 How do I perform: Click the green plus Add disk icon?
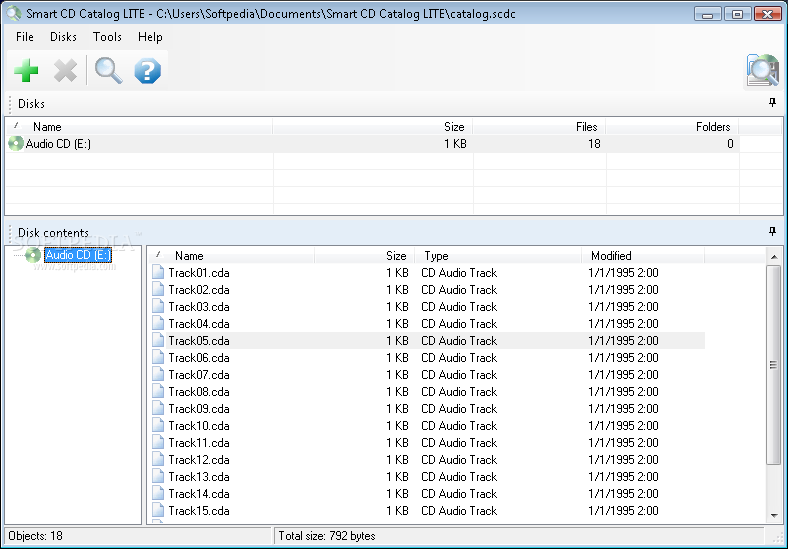26,70
